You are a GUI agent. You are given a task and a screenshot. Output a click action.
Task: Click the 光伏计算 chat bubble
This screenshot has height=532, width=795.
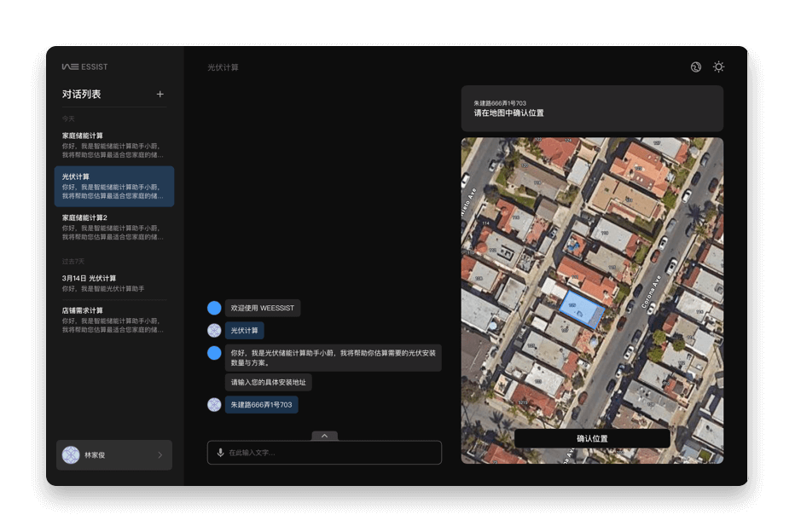tap(244, 330)
